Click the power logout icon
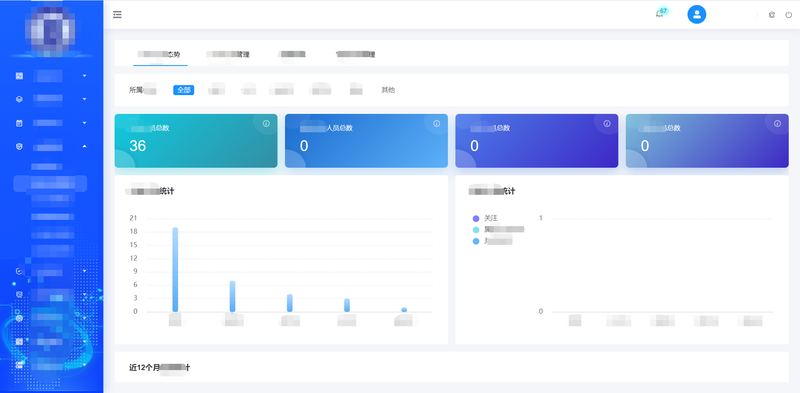Screen dimensions: 800x393 point(789,15)
